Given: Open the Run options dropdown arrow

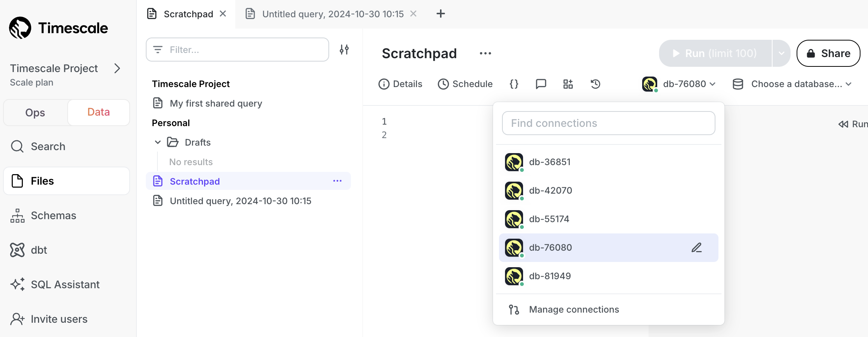Looking at the screenshot, I should tap(781, 53).
